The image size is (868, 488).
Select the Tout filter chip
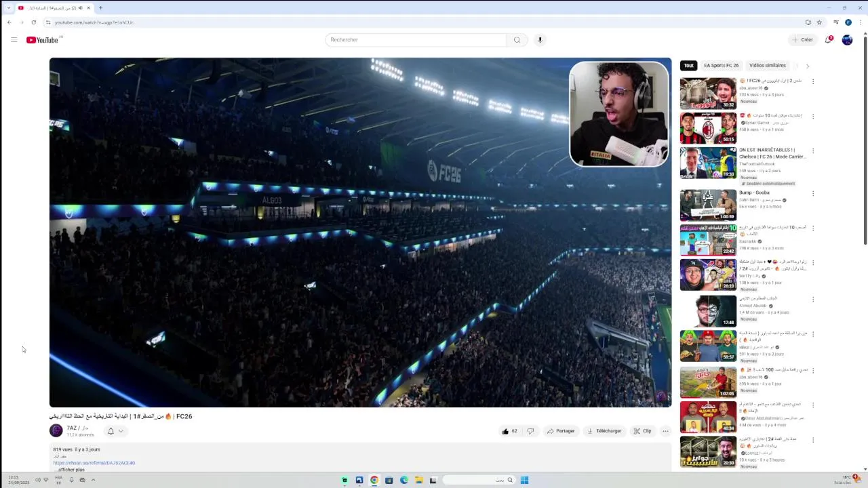click(689, 66)
